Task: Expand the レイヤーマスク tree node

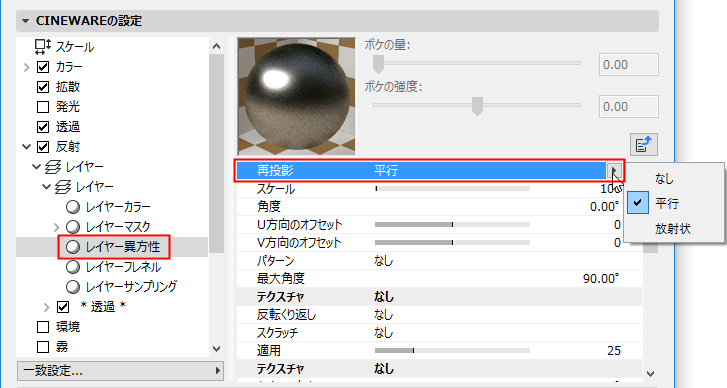Action: click(57, 227)
